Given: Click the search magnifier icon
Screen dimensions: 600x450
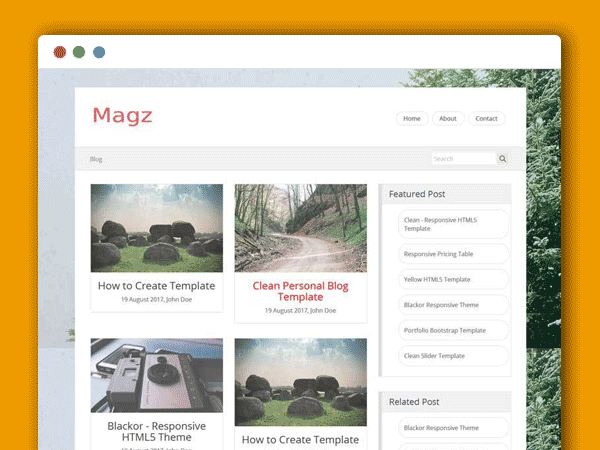Looking at the screenshot, I should tap(503, 158).
